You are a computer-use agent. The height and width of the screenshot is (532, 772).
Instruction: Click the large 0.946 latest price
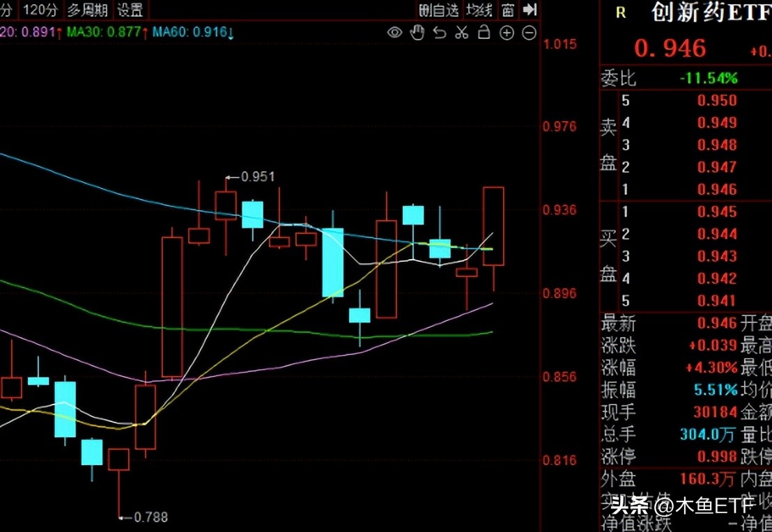pos(670,48)
